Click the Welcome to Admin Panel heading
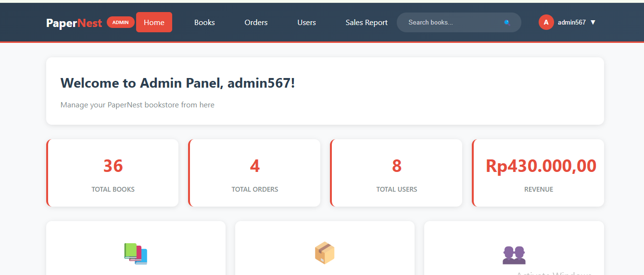Image resolution: width=644 pixels, height=275 pixels. tap(177, 83)
